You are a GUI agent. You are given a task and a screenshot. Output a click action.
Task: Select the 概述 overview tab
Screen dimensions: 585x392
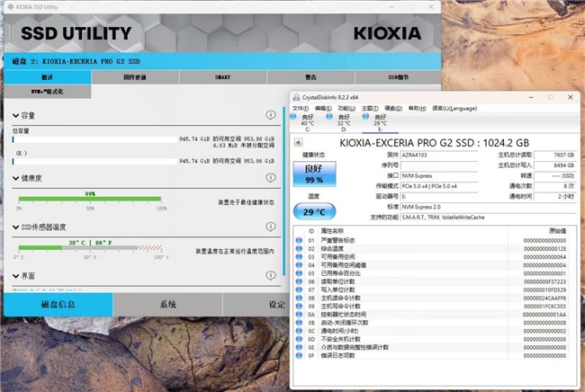[x=48, y=77]
